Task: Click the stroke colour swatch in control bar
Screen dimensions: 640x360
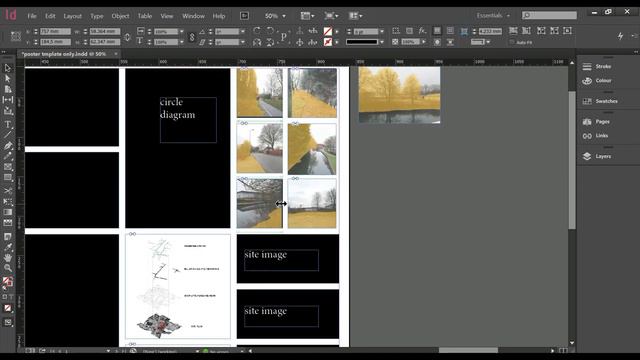Action: click(327, 42)
